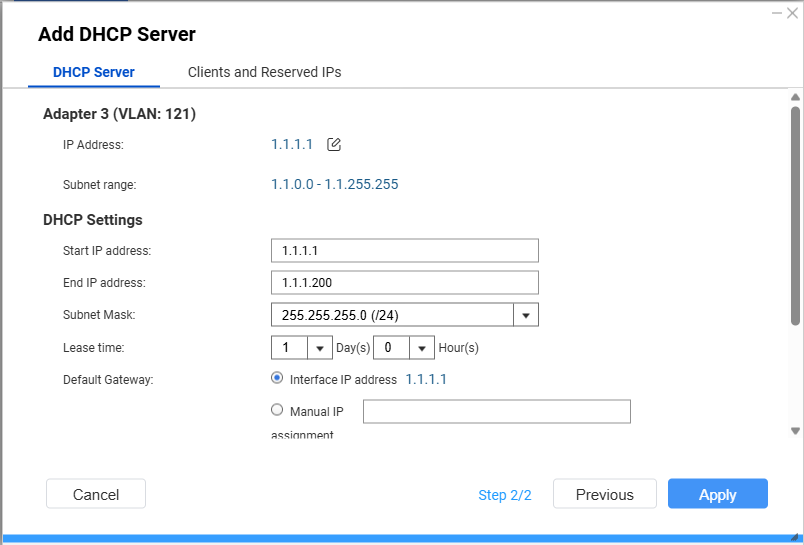Select Manual IP assignment radio button
Viewport: 804px width, 545px height.
click(277, 410)
